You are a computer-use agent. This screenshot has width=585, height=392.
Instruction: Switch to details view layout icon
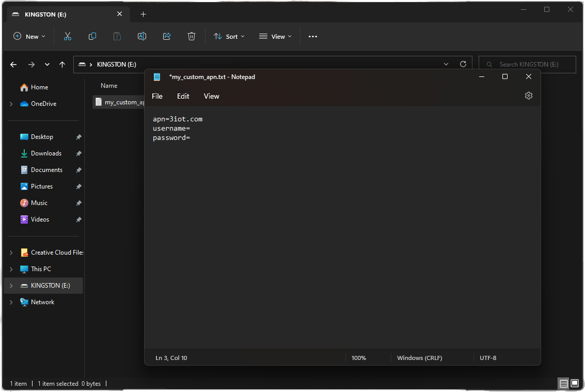pos(563,383)
